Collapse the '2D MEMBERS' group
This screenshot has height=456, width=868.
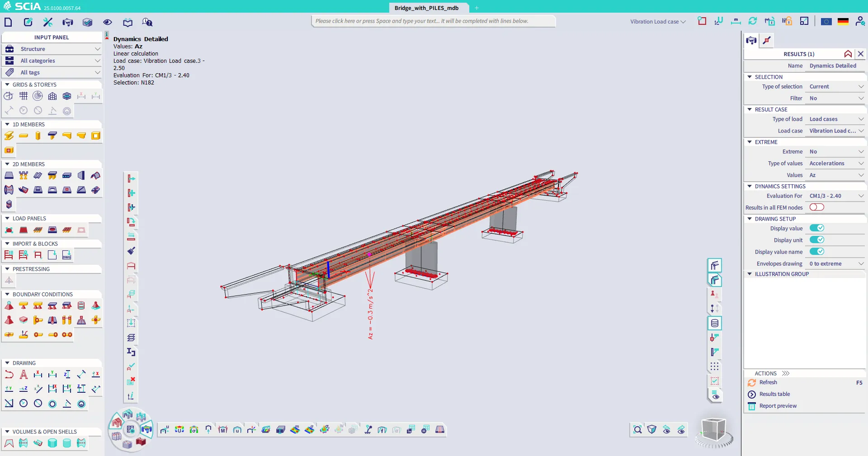point(7,164)
